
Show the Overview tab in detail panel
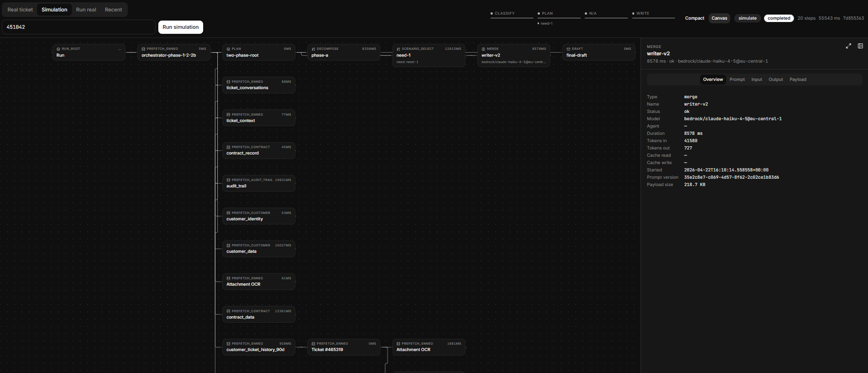point(713,80)
